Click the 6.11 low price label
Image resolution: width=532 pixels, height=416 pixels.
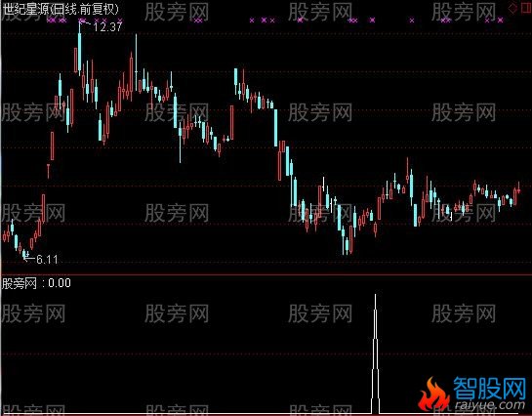pos(47,260)
